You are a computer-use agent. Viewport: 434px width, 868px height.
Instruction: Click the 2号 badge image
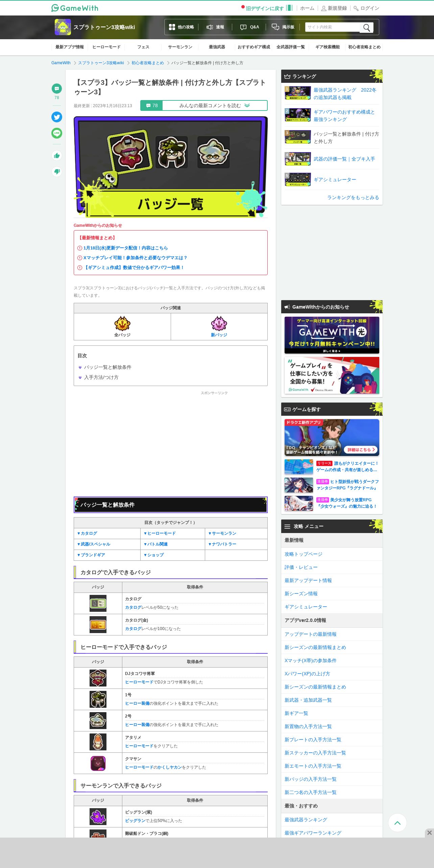click(x=98, y=721)
